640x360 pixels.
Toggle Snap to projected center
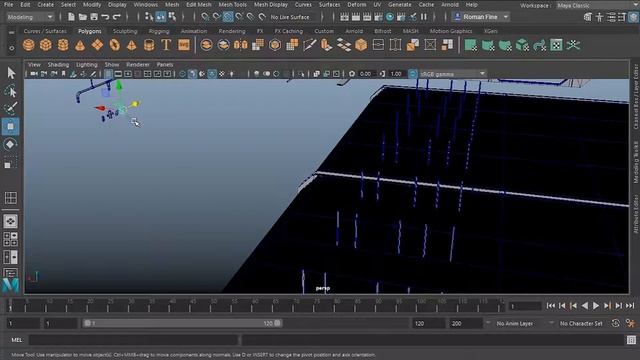[x=239, y=17]
